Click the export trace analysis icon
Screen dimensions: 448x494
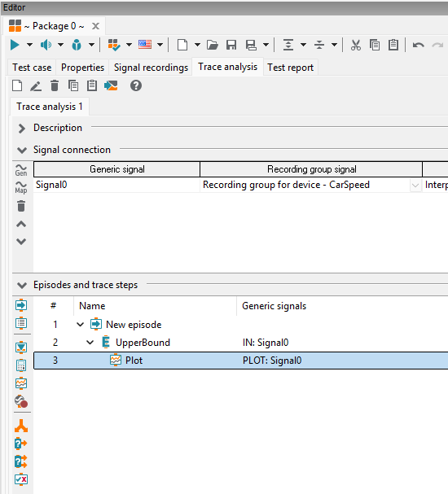click(111, 85)
